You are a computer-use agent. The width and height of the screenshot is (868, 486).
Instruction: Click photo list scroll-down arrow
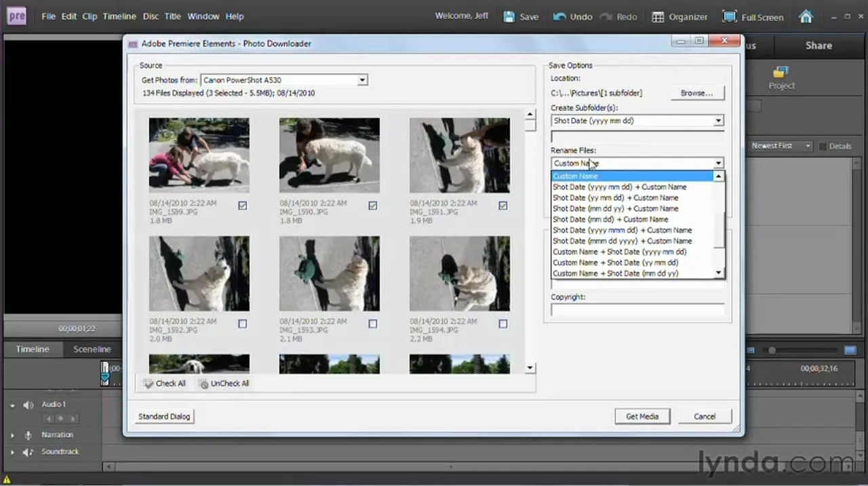[x=530, y=368]
